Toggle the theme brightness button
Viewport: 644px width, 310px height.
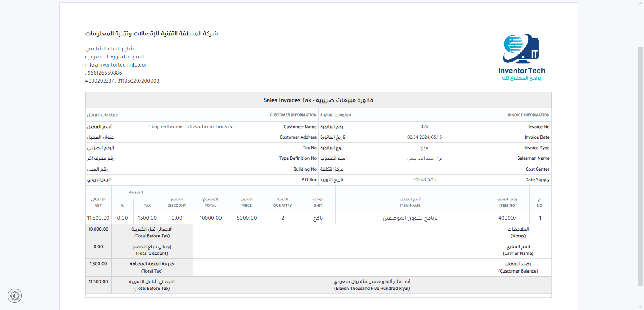pos(14,296)
